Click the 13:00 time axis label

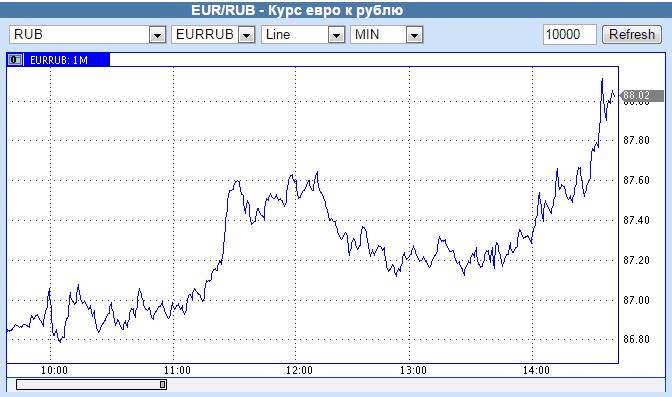413,370
